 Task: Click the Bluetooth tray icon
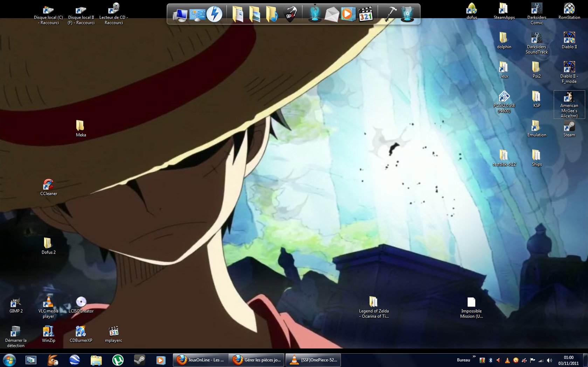(490, 360)
